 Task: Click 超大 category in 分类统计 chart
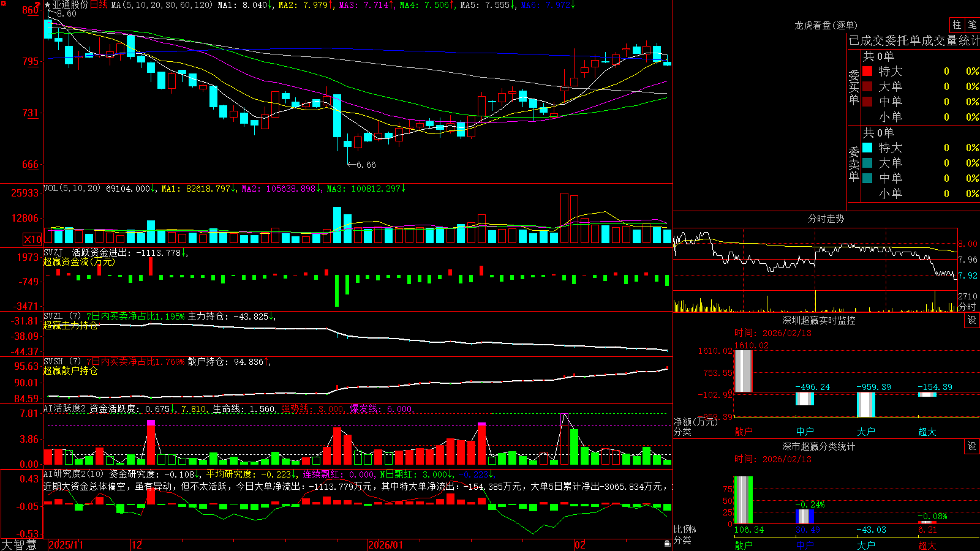click(x=927, y=545)
